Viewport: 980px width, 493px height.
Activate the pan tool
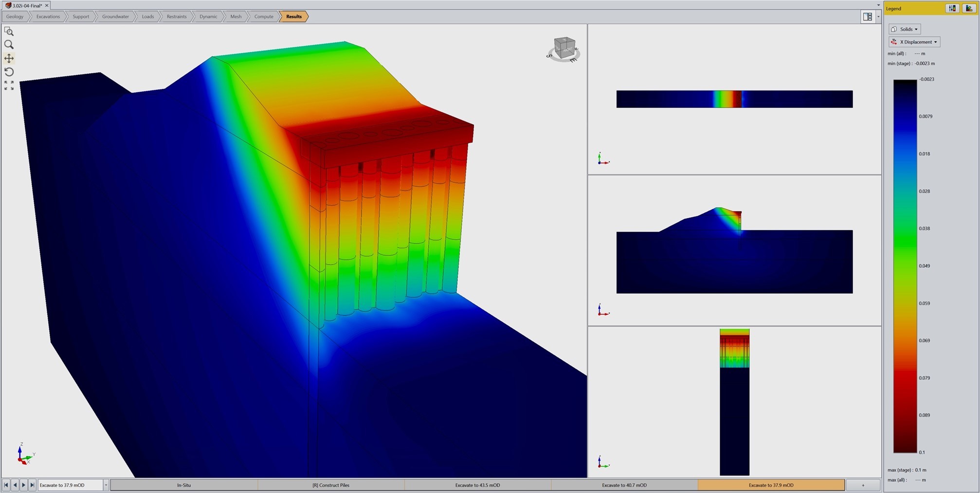click(x=9, y=58)
